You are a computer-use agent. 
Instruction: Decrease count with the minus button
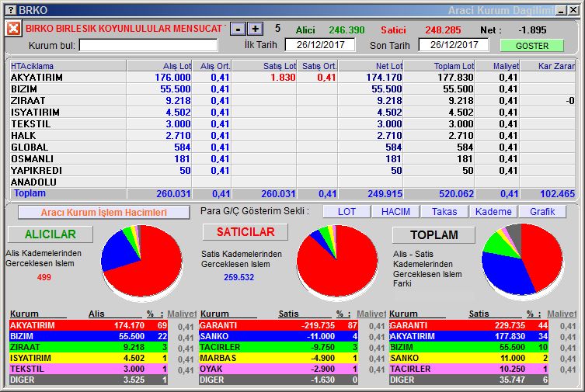tap(238, 29)
